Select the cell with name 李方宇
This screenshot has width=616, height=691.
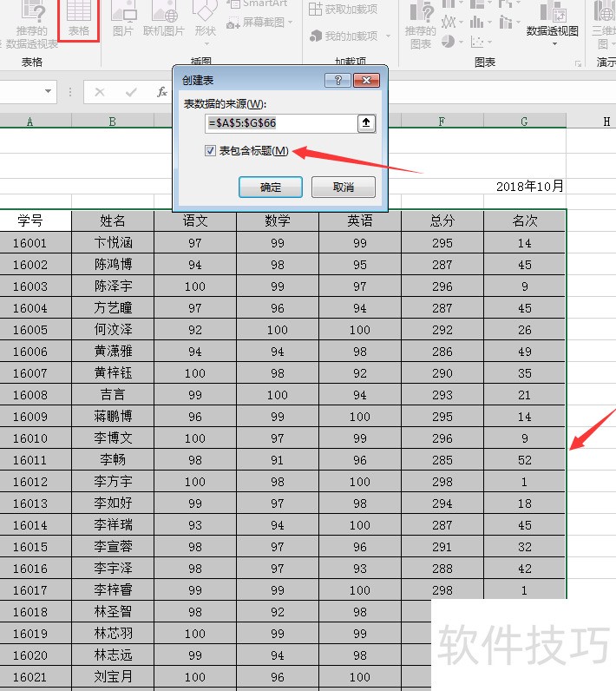(x=113, y=481)
